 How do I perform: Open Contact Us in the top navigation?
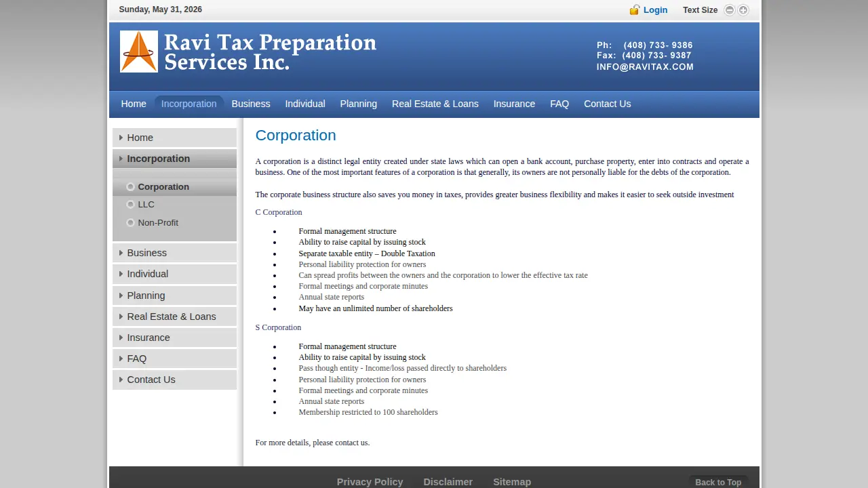coord(608,104)
